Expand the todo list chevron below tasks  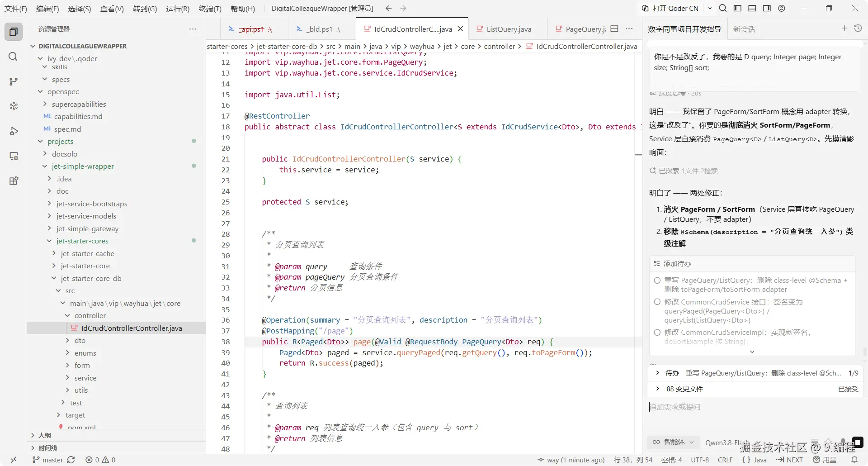752,352
